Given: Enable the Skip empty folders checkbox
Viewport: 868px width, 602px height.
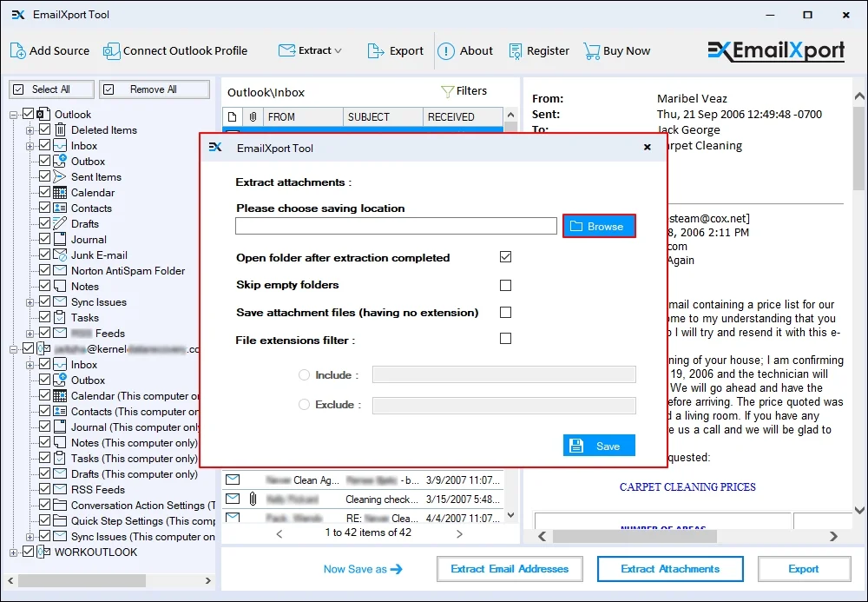Looking at the screenshot, I should pyautogui.click(x=505, y=285).
